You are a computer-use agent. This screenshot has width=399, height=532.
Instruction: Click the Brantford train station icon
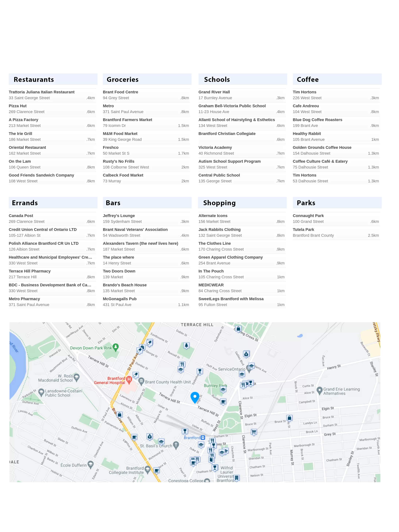203,438
